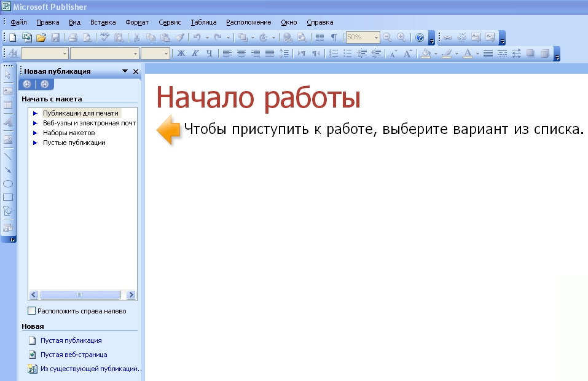Click the Select Objects pointer tool
Viewport: 588px width, 381px height.
tap(7, 74)
